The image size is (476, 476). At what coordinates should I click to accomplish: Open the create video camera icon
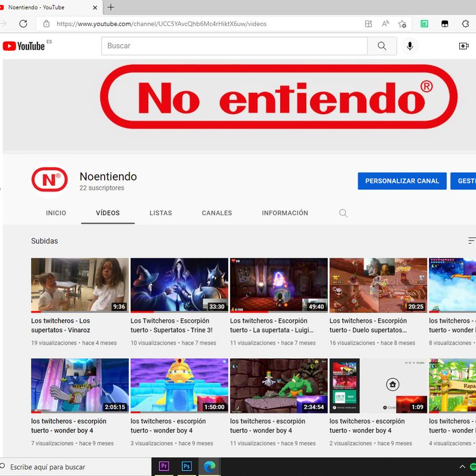pyautogui.click(x=463, y=46)
